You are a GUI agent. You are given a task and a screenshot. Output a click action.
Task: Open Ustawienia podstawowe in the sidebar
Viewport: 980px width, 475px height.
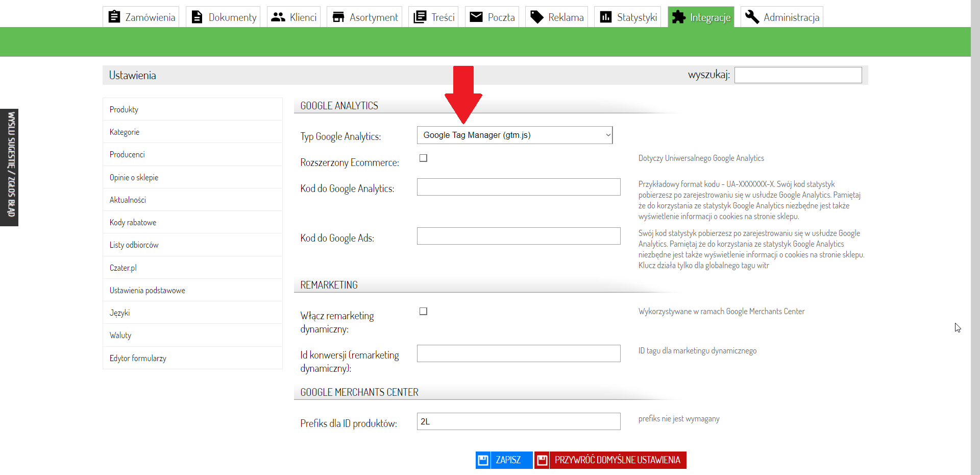(x=192, y=290)
